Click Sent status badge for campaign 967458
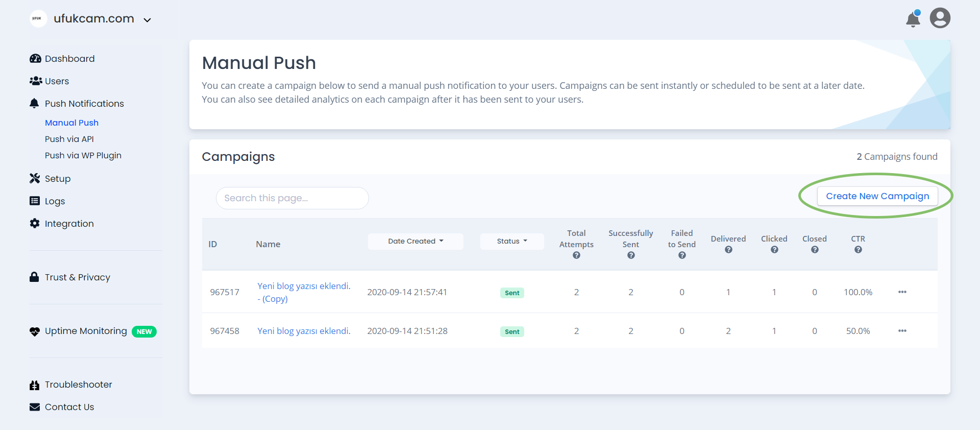 (512, 331)
